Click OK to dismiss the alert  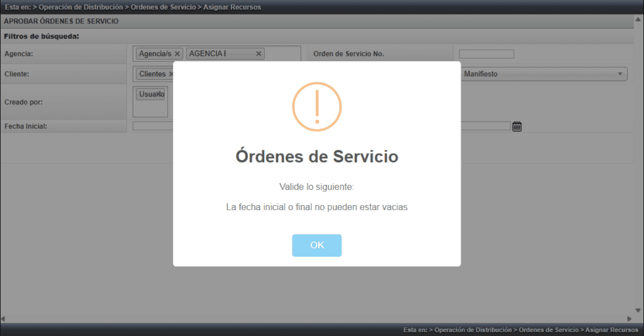click(x=316, y=245)
